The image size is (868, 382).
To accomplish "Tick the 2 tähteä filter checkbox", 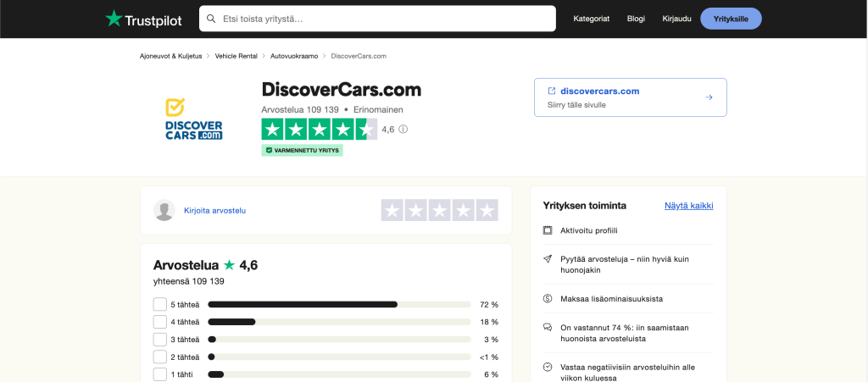I will point(160,357).
